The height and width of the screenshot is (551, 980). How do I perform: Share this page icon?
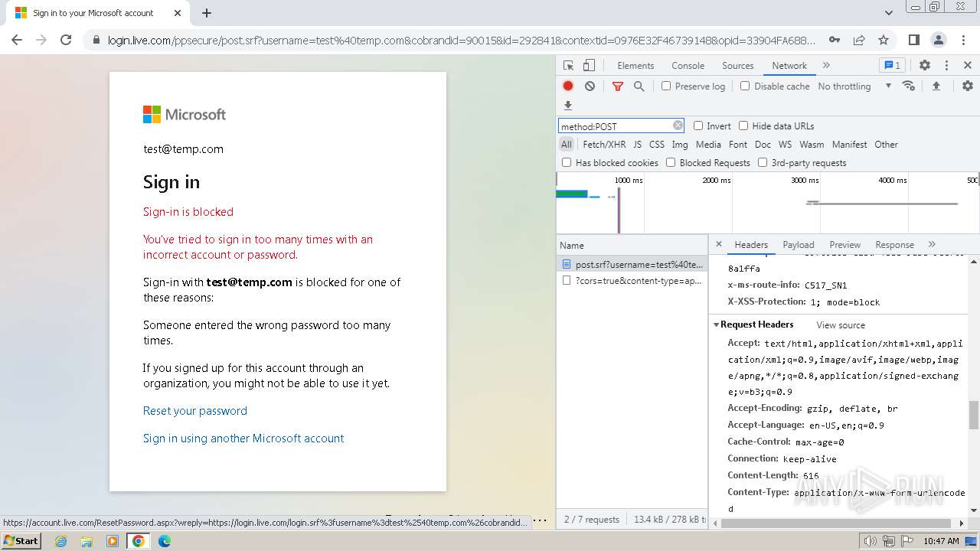coord(859,40)
